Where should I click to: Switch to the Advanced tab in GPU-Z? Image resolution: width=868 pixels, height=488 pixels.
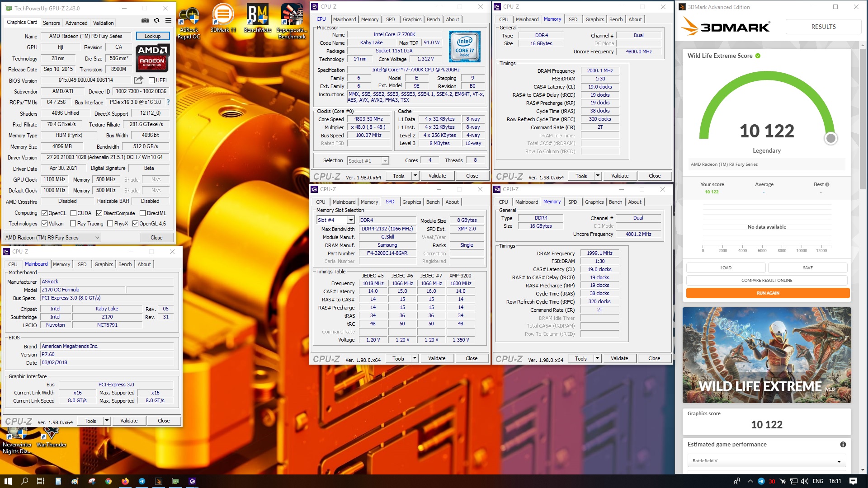coord(76,23)
